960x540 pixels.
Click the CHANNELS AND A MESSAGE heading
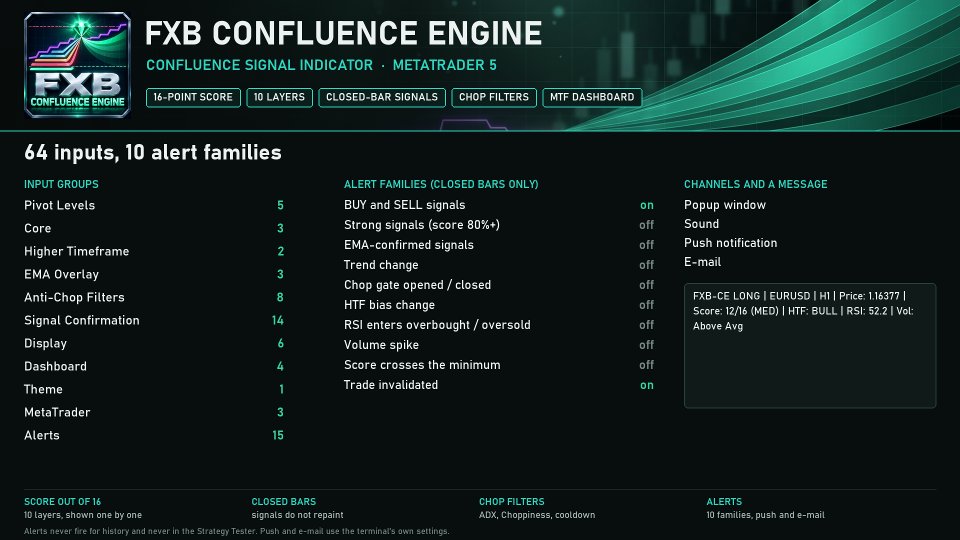pos(756,184)
